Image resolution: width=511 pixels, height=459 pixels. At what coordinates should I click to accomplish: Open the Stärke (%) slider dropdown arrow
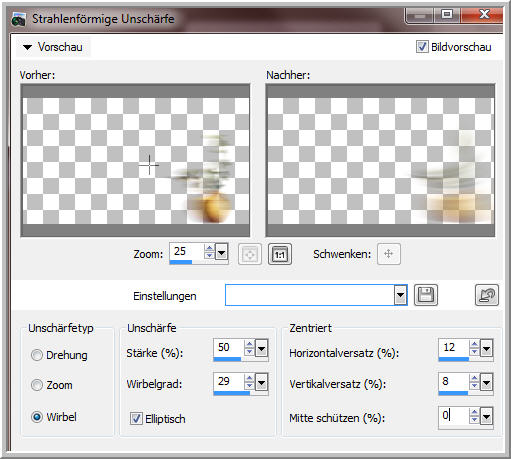[x=262, y=349]
